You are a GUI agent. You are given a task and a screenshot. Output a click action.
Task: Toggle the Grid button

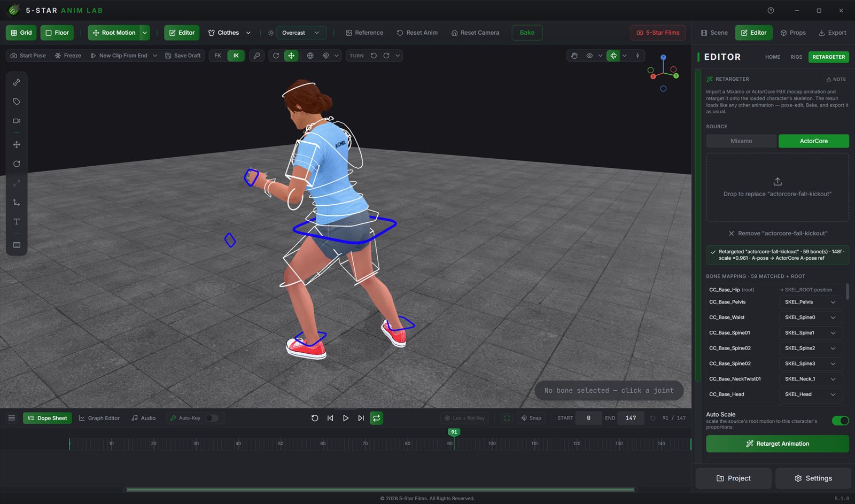coord(21,33)
